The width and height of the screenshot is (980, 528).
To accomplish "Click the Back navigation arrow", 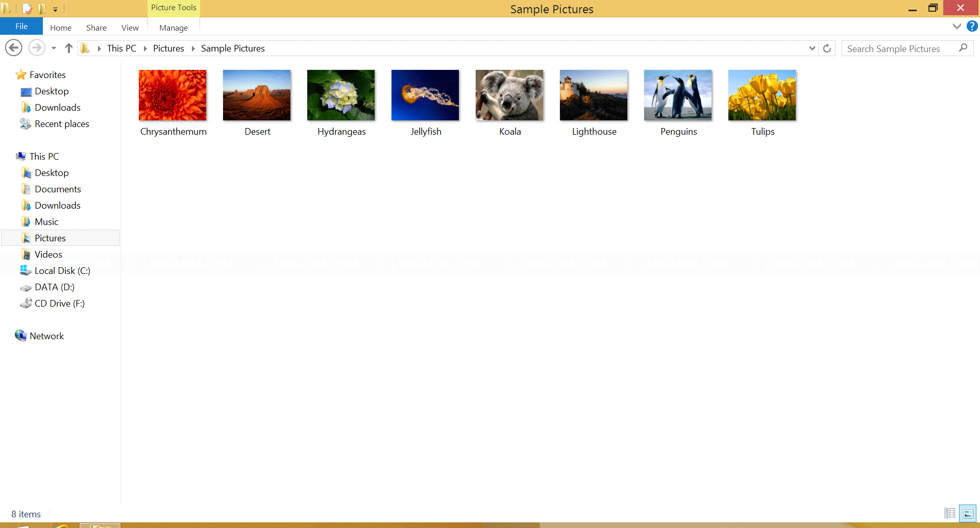I will pyautogui.click(x=14, y=48).
